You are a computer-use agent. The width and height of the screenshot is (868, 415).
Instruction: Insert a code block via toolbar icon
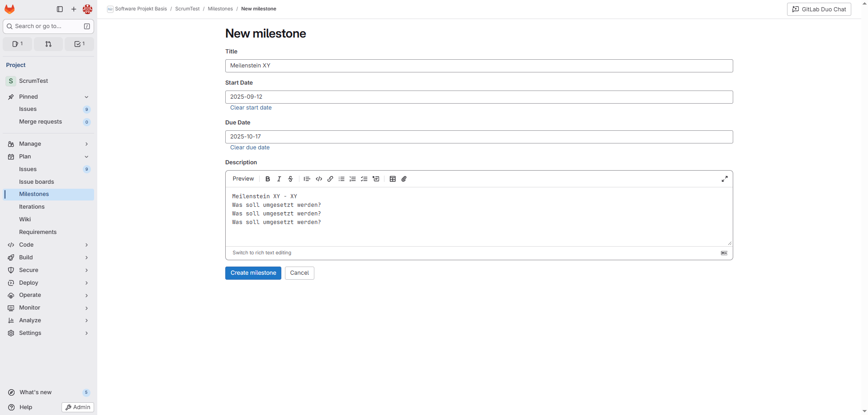pyautogui.click(x=319, y=179)
